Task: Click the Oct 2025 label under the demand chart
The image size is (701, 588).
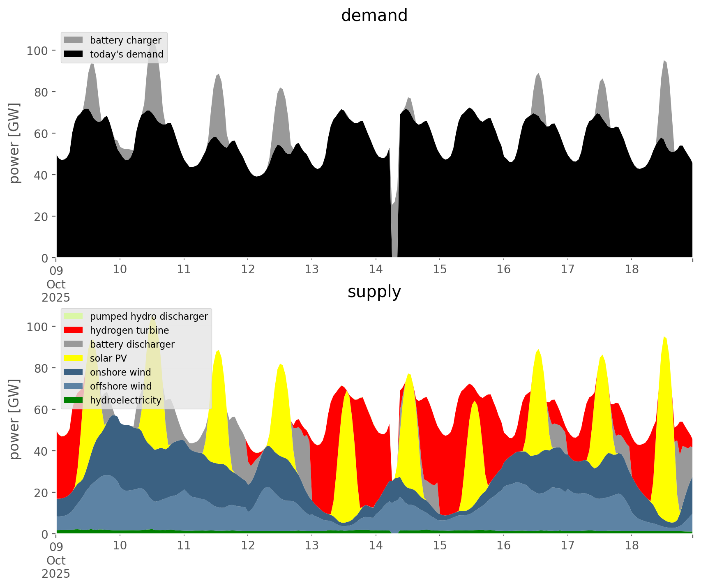Action: coord(56,291)
